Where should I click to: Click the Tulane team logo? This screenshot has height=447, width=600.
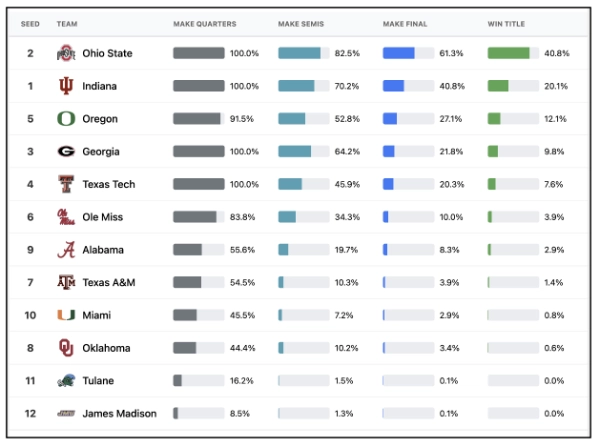click(x=66, y=381)
